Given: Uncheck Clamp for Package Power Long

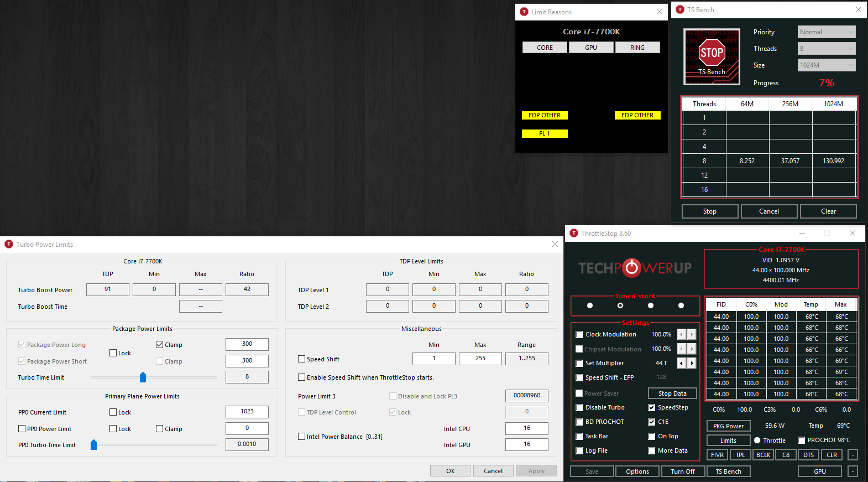Looking at the screenshot, I should point(159,344).
